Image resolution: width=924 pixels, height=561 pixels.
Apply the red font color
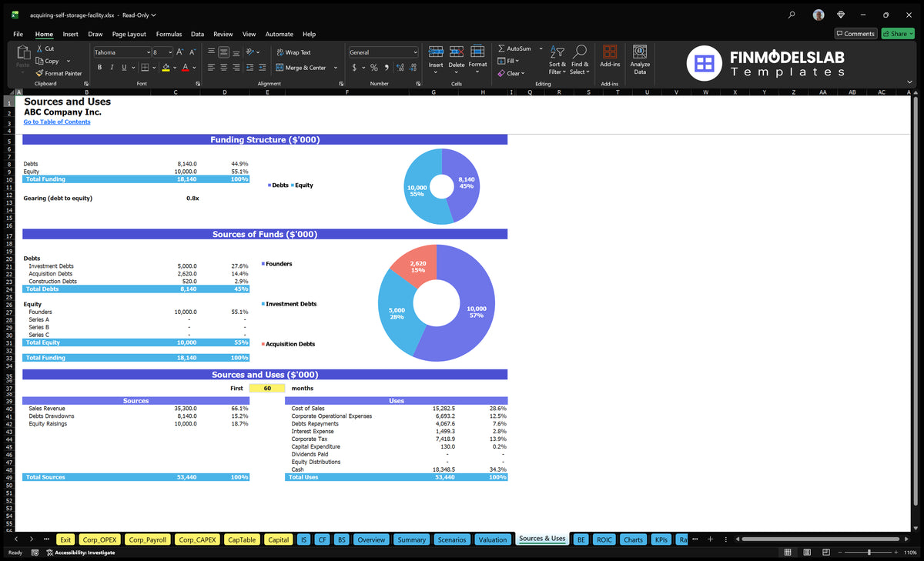pos(185,68)
